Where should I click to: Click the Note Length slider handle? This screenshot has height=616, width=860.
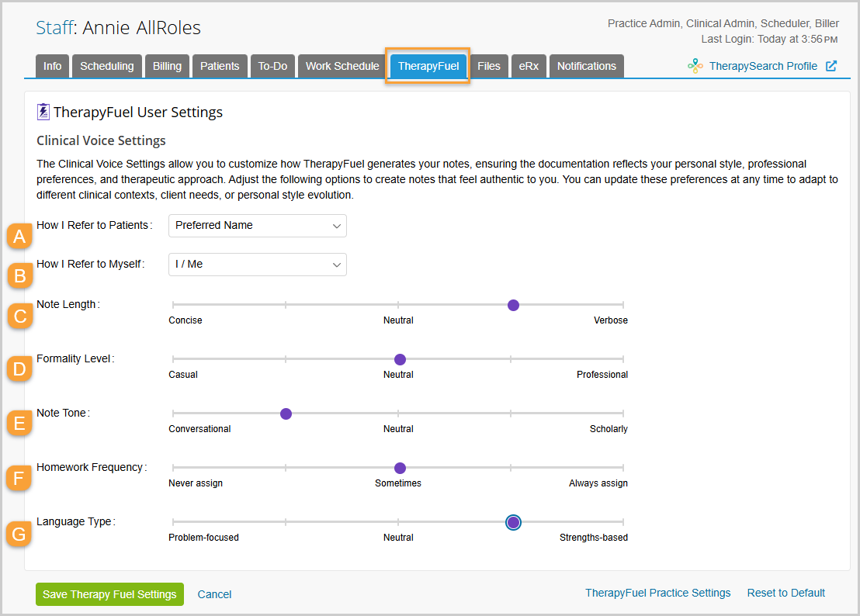point(513,305)
